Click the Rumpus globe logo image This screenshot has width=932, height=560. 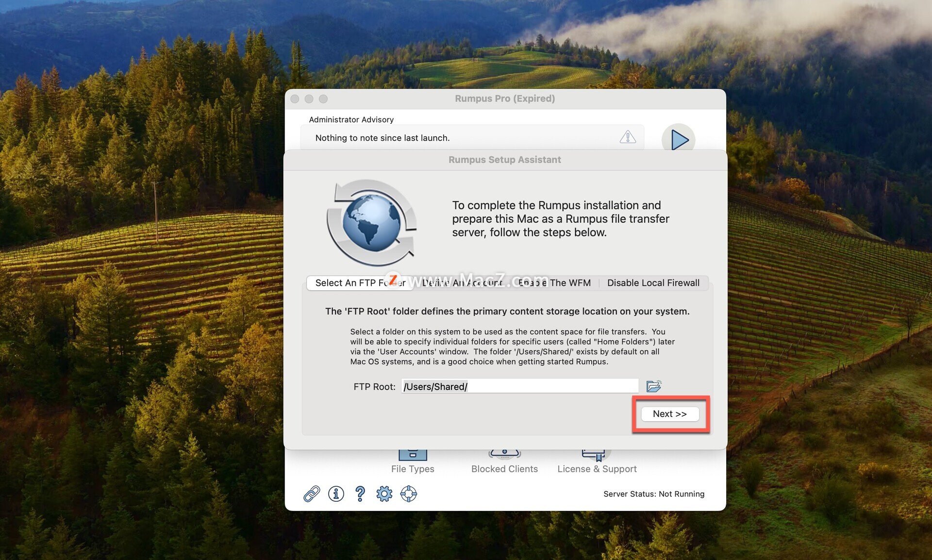[x=372, y=222]
